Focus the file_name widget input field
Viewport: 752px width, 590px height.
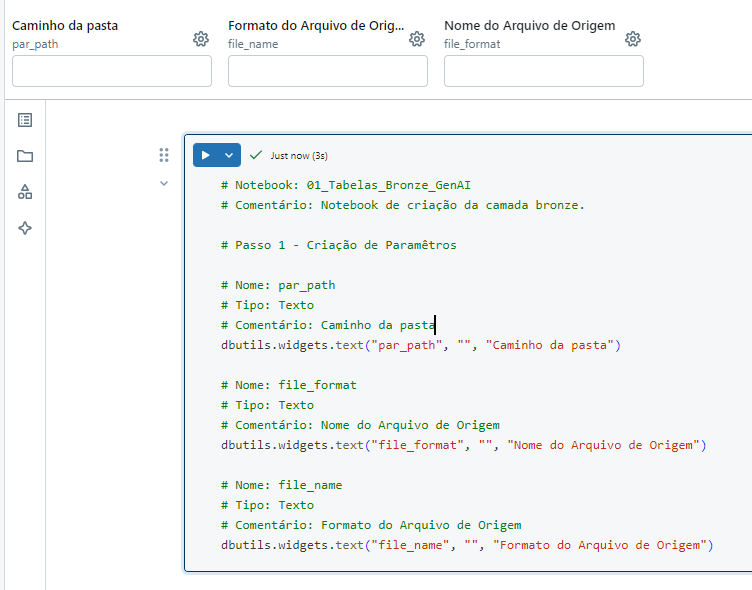tap(328, 71)
